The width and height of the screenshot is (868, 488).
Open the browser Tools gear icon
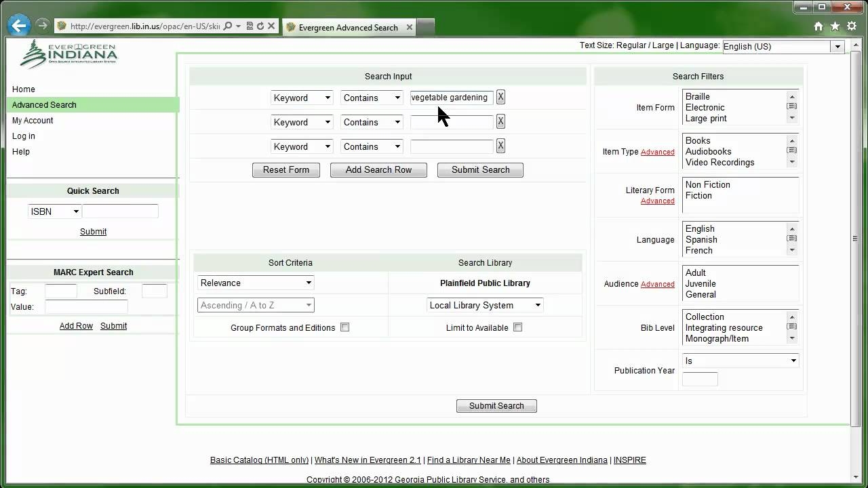(x=851, y=26)
